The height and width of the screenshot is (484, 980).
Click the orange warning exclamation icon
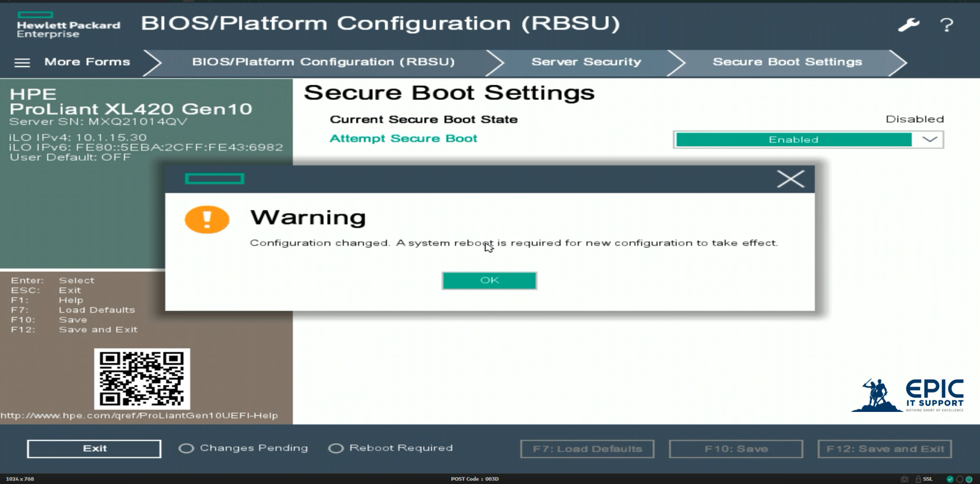207,219
